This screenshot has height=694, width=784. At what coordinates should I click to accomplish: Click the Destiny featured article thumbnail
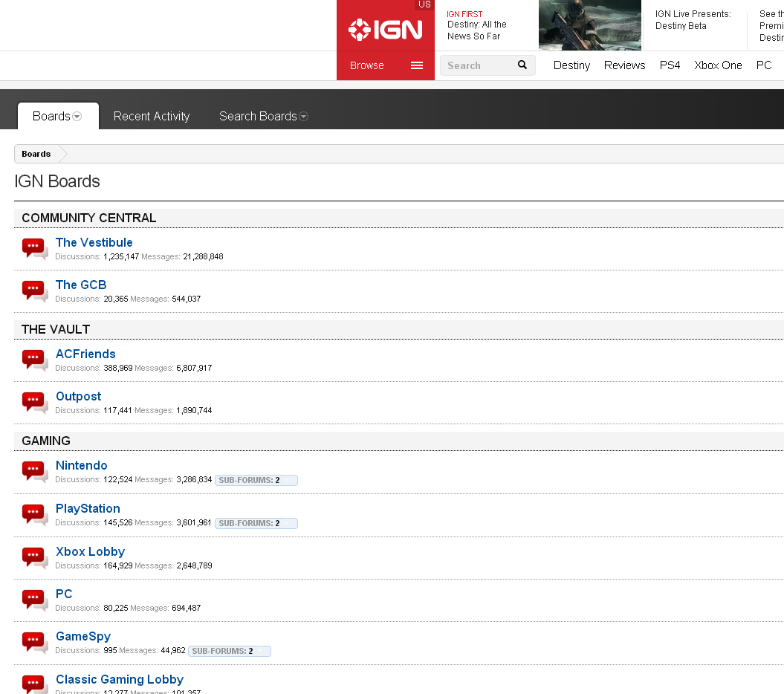(589, 25)
